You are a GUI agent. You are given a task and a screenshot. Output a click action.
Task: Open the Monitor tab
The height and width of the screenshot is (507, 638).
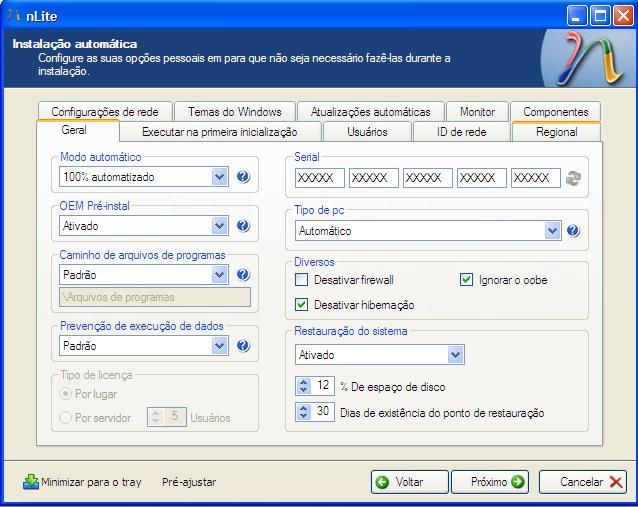tap(477, 111)
